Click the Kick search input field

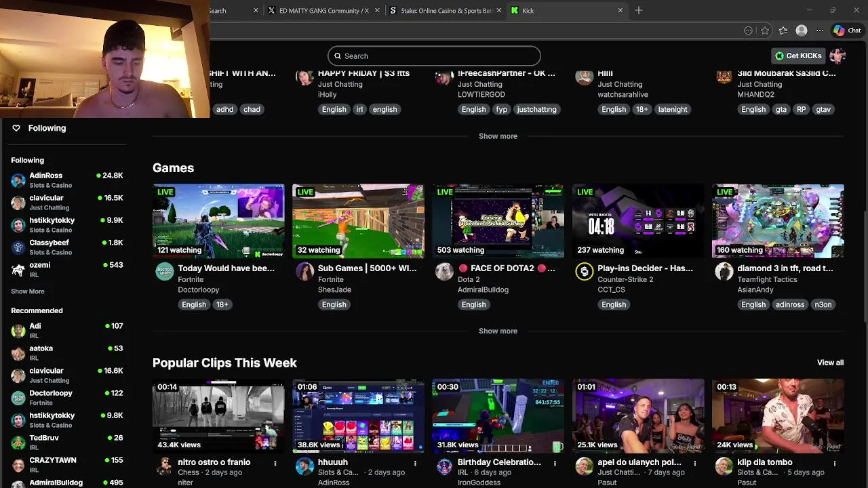(434, 56)
